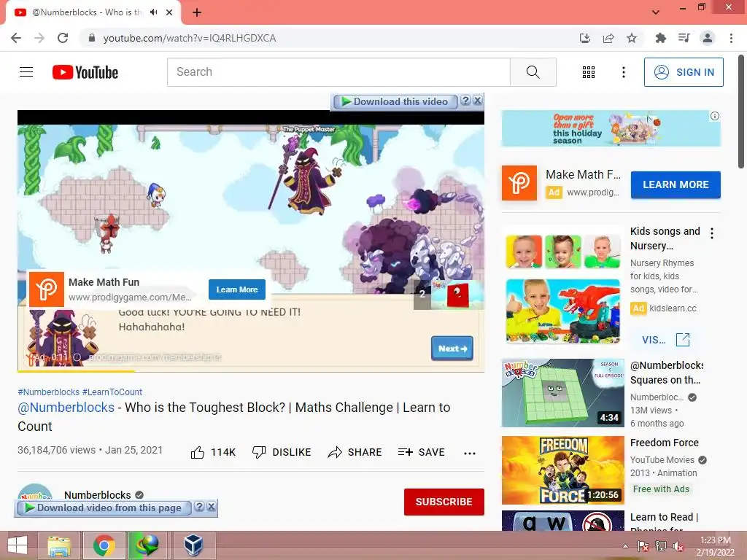747x560 pixels.
Task: Open Chrome profile avatar
Action: [x=708, y=38]
